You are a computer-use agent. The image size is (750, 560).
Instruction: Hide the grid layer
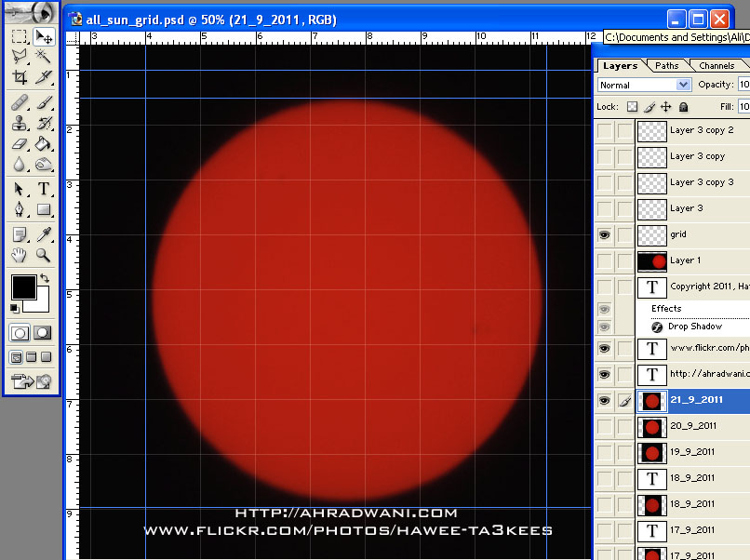pos(605,234)
